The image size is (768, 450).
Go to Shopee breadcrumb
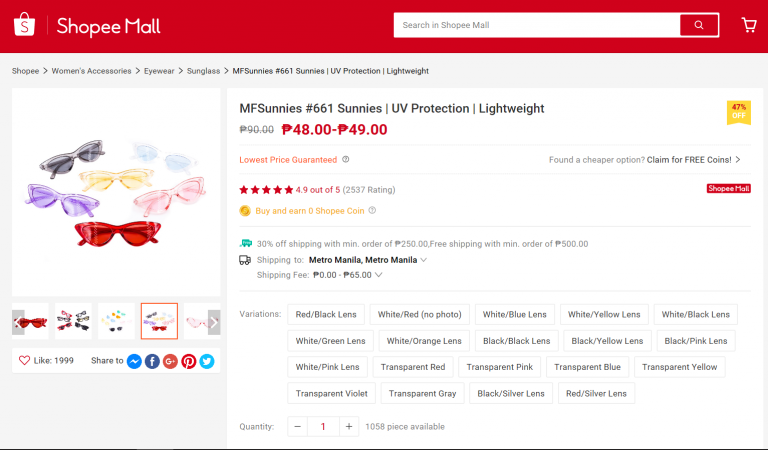click(x=25, y=71)
